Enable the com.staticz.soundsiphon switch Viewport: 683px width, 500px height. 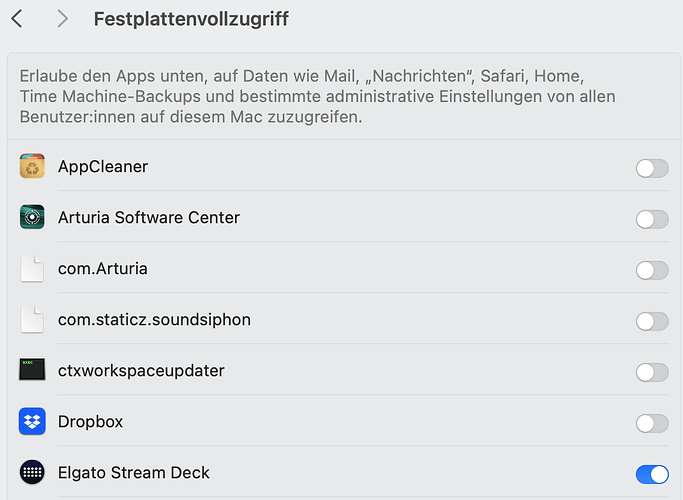[x=652, y=321]
